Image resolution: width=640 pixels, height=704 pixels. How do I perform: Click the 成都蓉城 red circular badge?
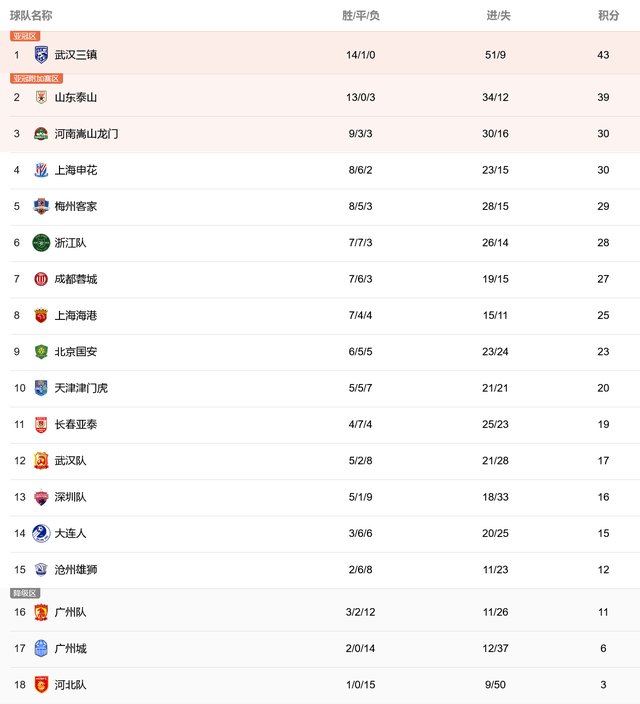(41, 279)
